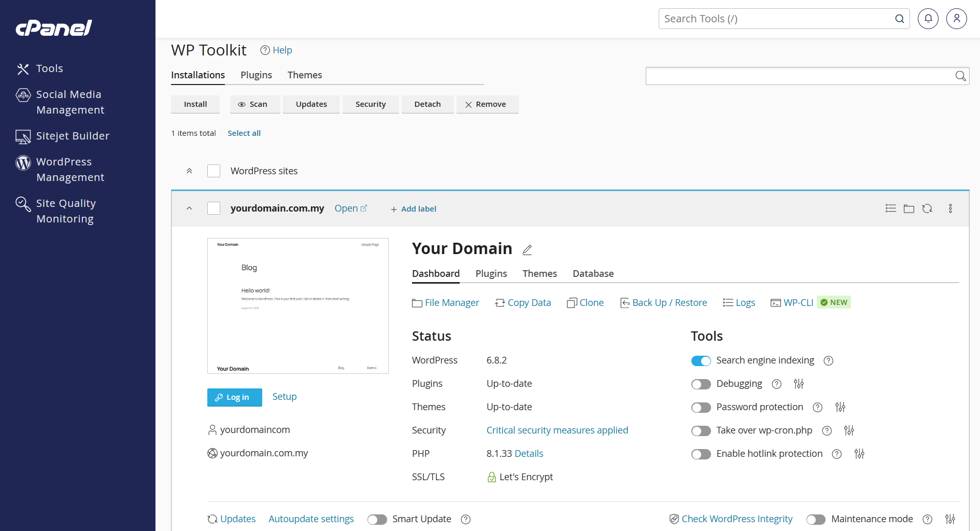The image size is (980, 531).
Task: Click the notifications bell icon
Action: tap(928, 19)
